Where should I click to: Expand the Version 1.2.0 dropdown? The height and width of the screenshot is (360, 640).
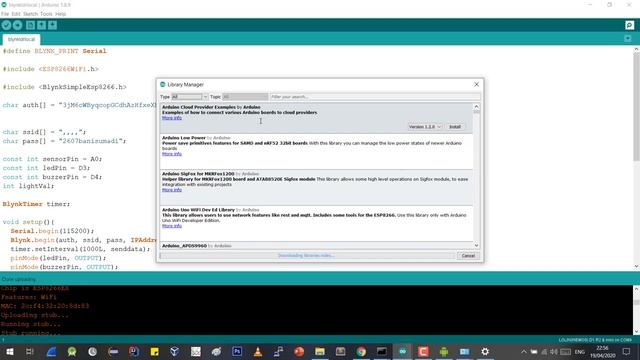(425, 127)
